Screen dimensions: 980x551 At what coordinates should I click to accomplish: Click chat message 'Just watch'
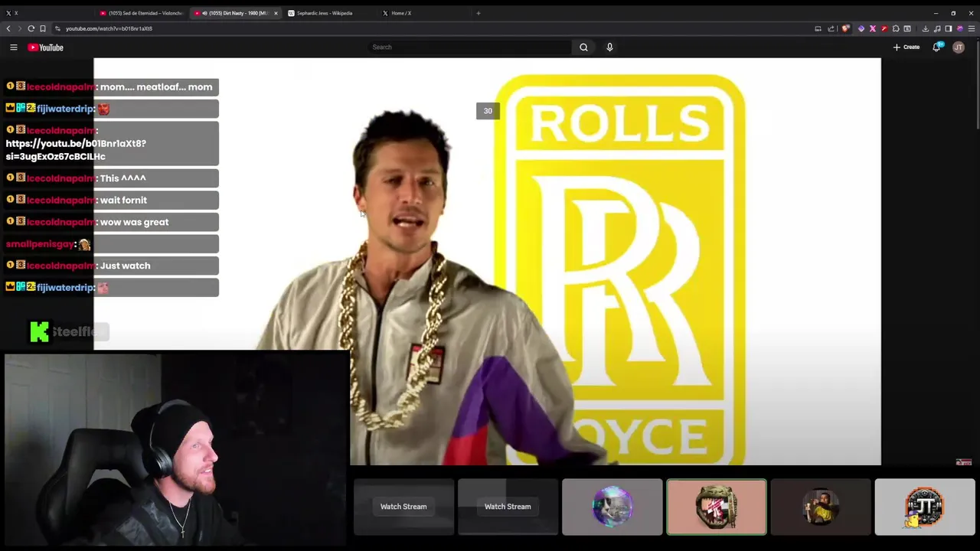pos(125,266)
